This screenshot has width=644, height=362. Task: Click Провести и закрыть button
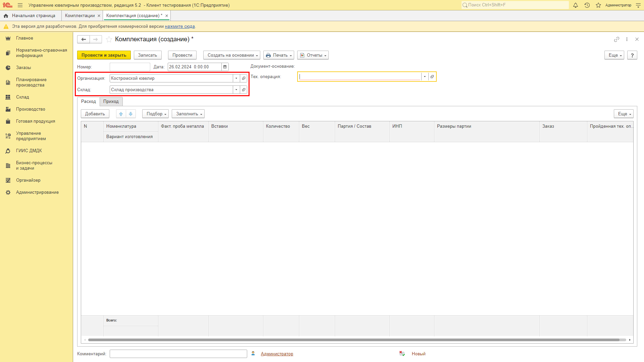(104, 55)
